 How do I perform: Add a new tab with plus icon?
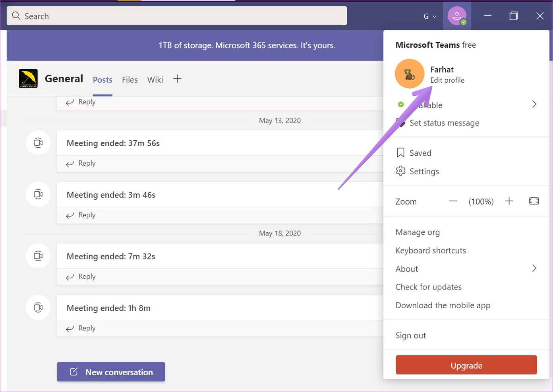click(x=178, y=79)
